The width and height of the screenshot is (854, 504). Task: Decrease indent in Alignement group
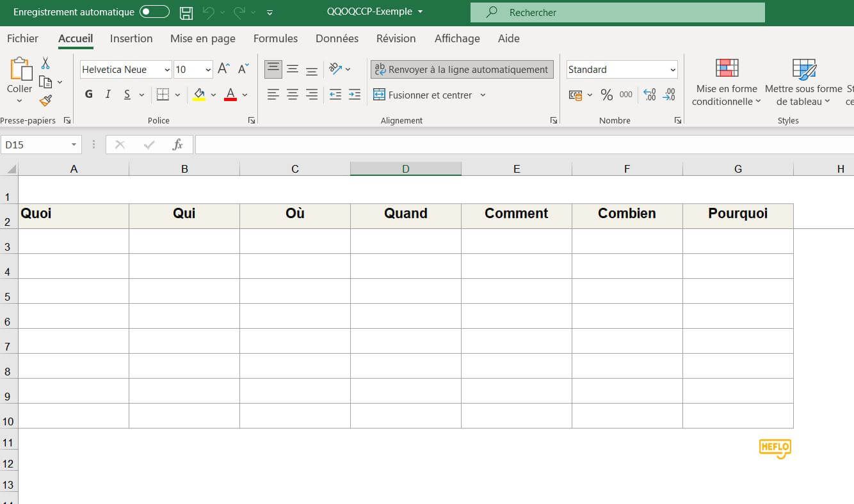335,95
